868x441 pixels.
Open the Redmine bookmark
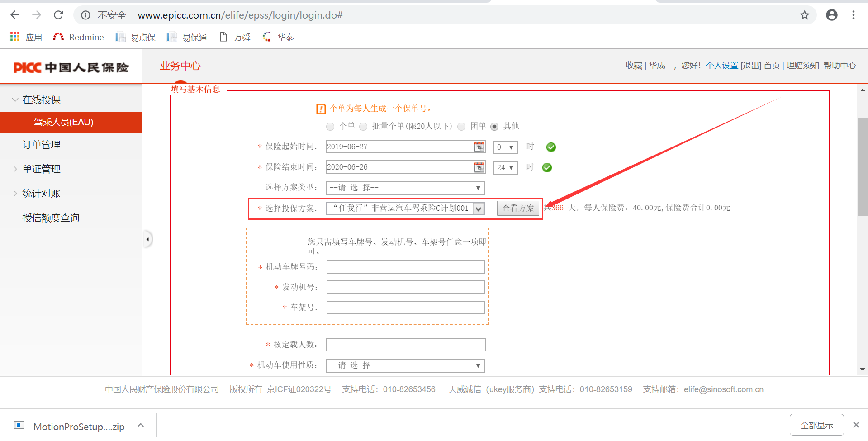pyautogui.click(x=78, y=37)
